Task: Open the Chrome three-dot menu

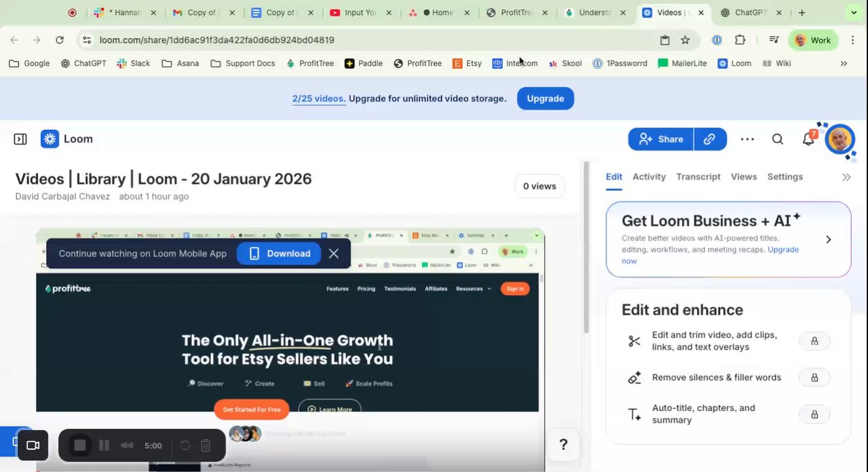Action: [852, 40]
